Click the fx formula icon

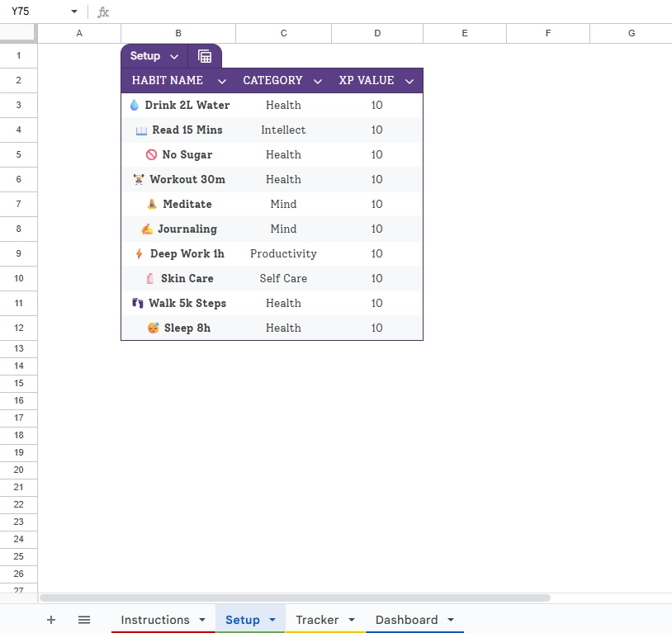click(x=102, y=12)
